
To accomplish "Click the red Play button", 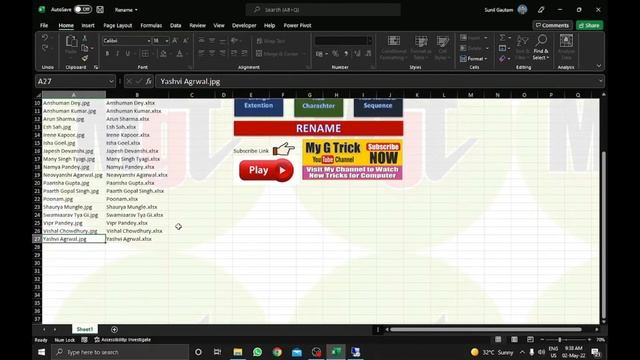I will [266, 170].
